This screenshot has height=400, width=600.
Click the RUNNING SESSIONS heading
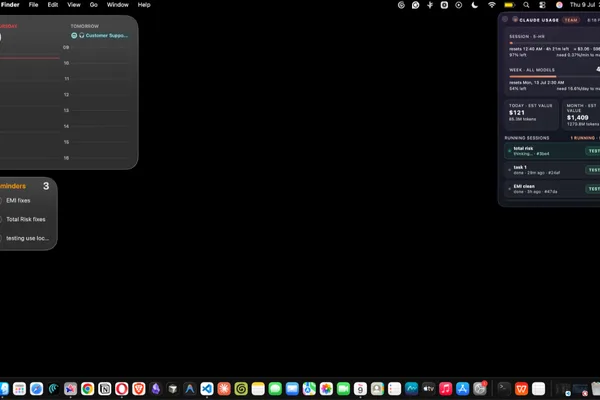click(x=527, y=138)
